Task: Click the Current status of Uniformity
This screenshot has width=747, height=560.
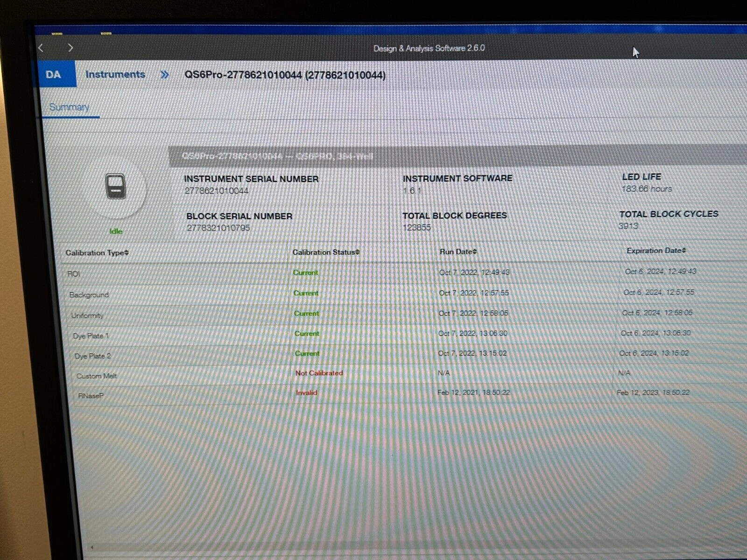Action: point(306,314)
